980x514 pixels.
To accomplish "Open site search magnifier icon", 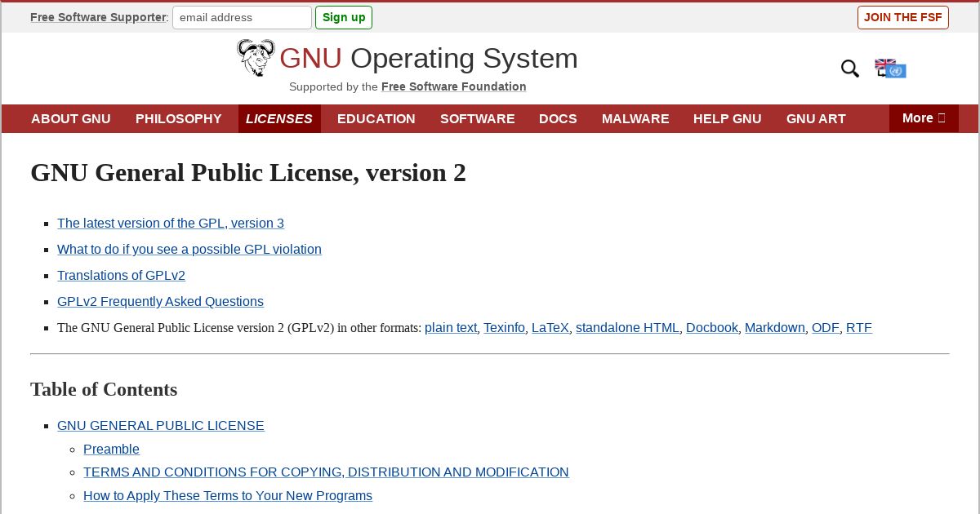I will click(x=850, y=69).
